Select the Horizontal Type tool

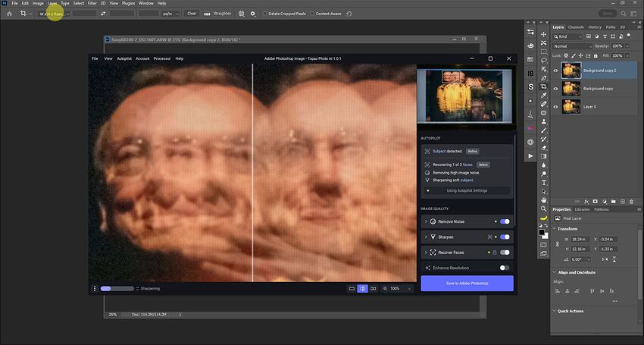544,183
